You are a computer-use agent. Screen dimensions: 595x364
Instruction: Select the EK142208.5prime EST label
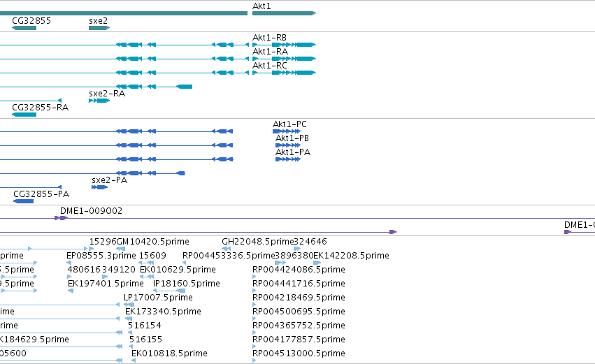coord(352,256)
